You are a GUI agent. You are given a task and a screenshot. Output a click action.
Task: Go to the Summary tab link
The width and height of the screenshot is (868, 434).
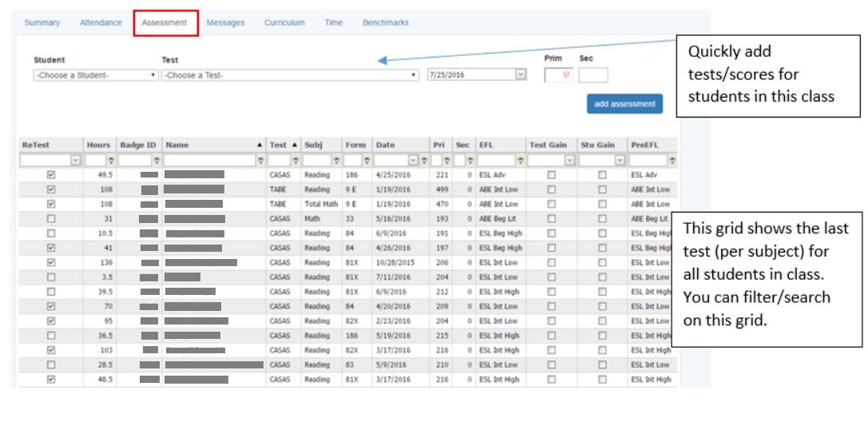pyautogui.click(x=42, y=23)
